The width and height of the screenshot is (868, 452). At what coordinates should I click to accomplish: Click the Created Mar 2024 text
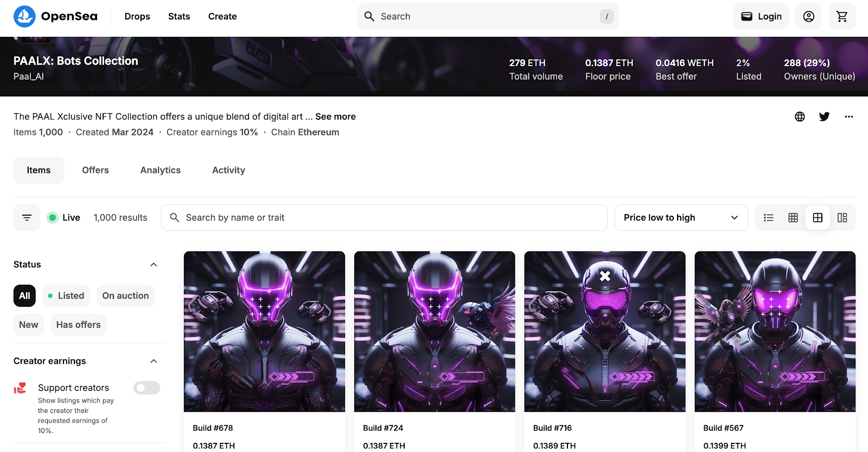click(x=114, y=132)
